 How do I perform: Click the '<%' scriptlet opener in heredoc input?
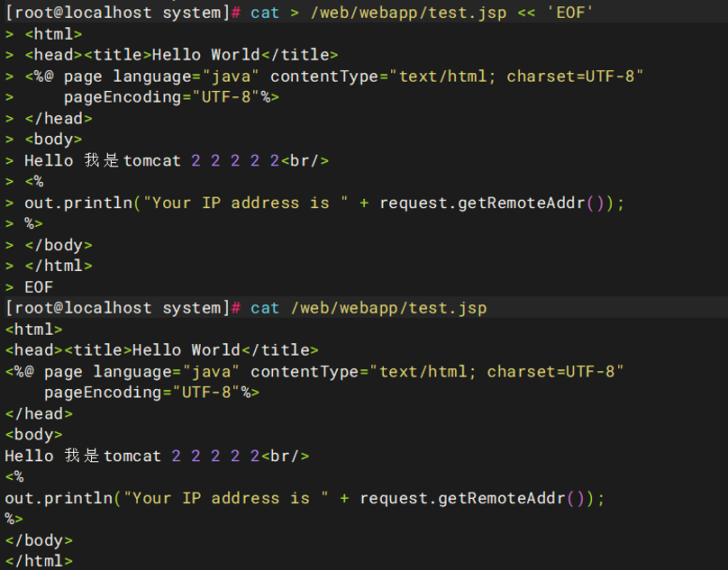coord(34,182)
